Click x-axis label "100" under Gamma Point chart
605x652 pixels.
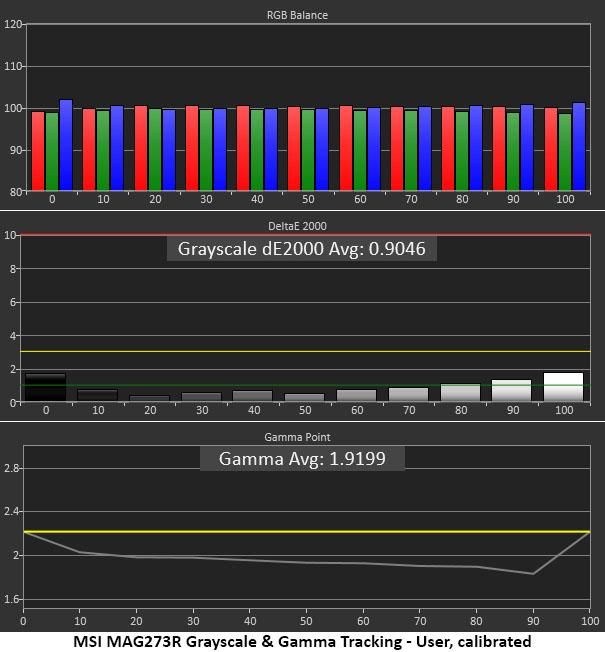[590, 621]
